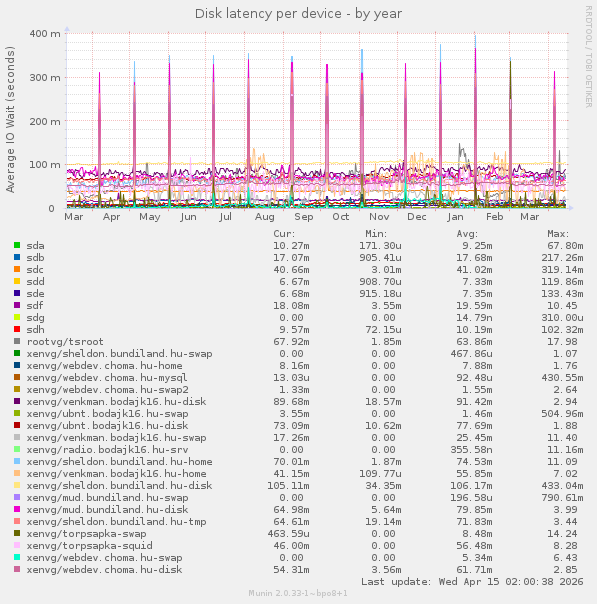Image resolution: width=597 pixels, height=604 pixels.
Task: Click the 'Cur:' column header
Action: coord(284,234)
